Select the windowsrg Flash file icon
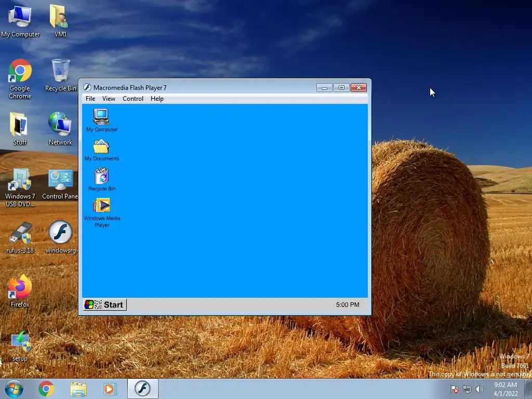This screenshot has width=532, height=399. pyautogui.click(x=60, y=237)
